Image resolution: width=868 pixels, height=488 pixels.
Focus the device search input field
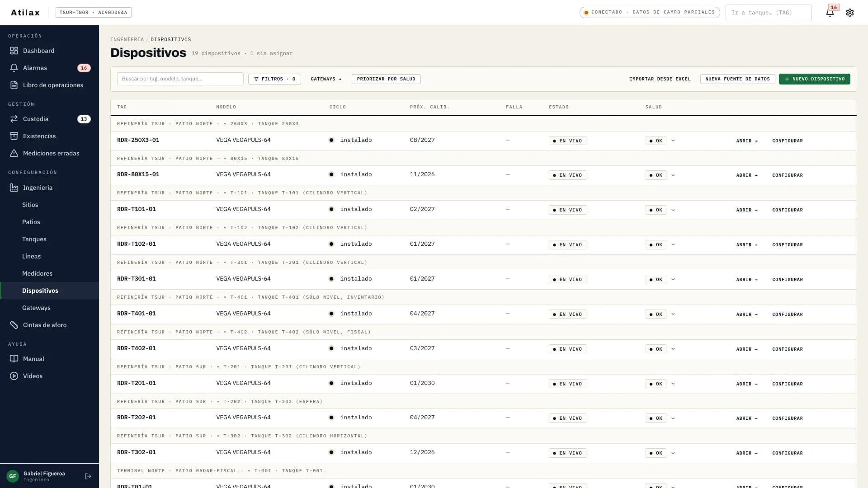click(180, 79)
